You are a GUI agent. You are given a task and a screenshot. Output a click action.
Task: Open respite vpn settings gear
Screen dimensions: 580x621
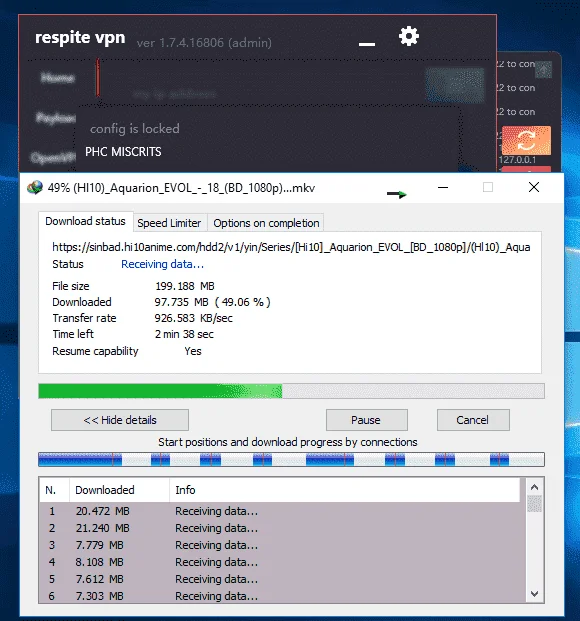[408, 36]
